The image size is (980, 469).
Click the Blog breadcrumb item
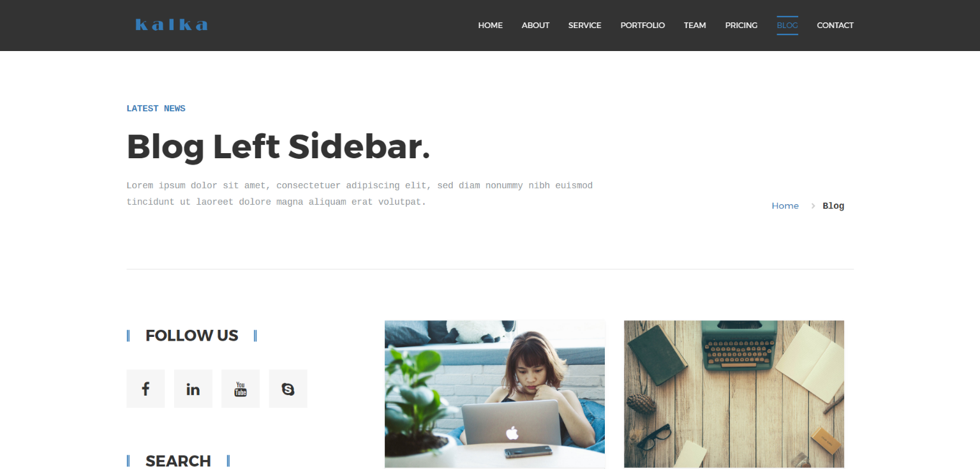[x=833, y=206]
